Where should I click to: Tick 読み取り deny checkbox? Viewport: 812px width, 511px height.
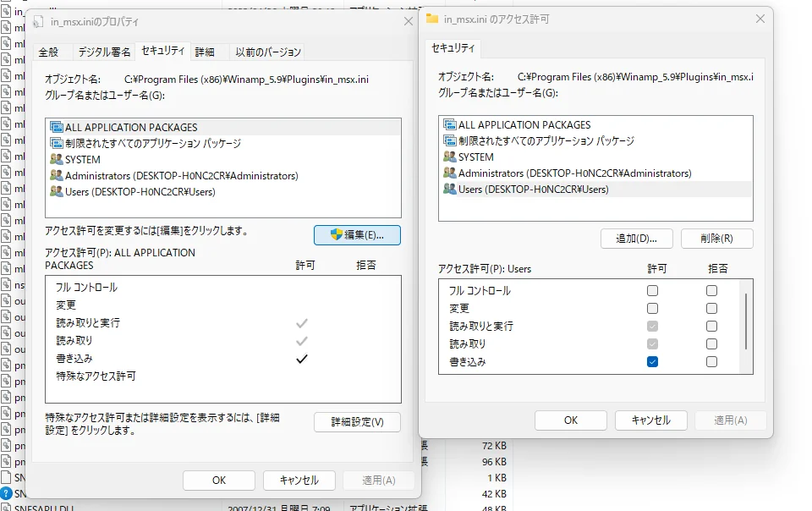tap(711, 344)
